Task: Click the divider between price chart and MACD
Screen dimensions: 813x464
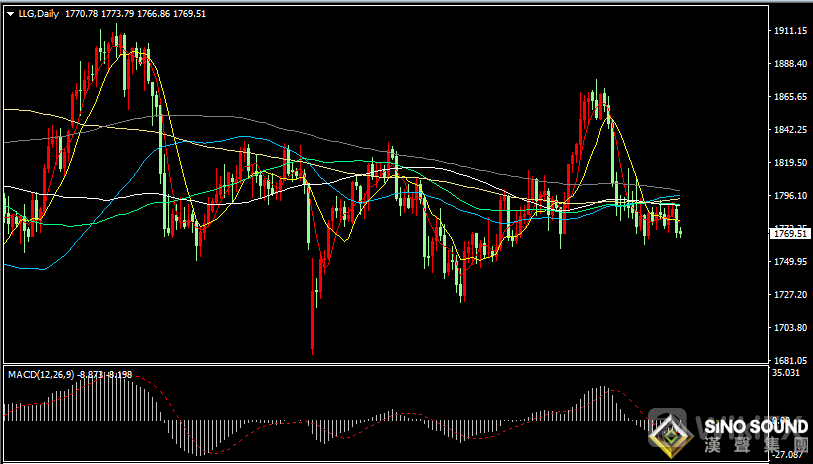Action: [380, 365]
